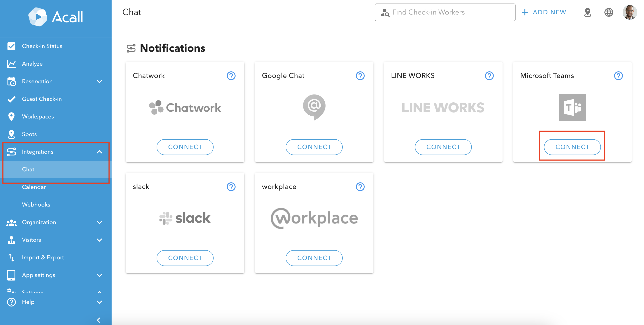Connect the slack integration
Image resolution: width=644 pixels, height=325 pixels.
point(185,258)
